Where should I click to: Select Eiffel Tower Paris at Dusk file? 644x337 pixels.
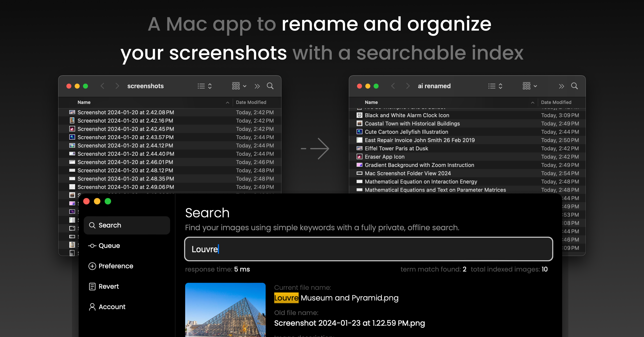[x=396, y=149]
